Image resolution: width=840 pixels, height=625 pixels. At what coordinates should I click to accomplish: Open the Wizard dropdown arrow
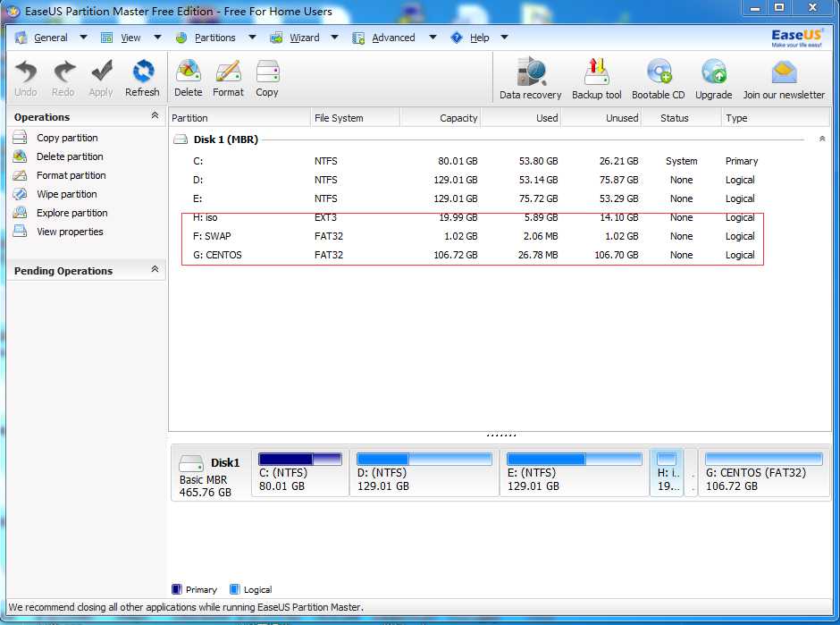click(x=334, y=38)
